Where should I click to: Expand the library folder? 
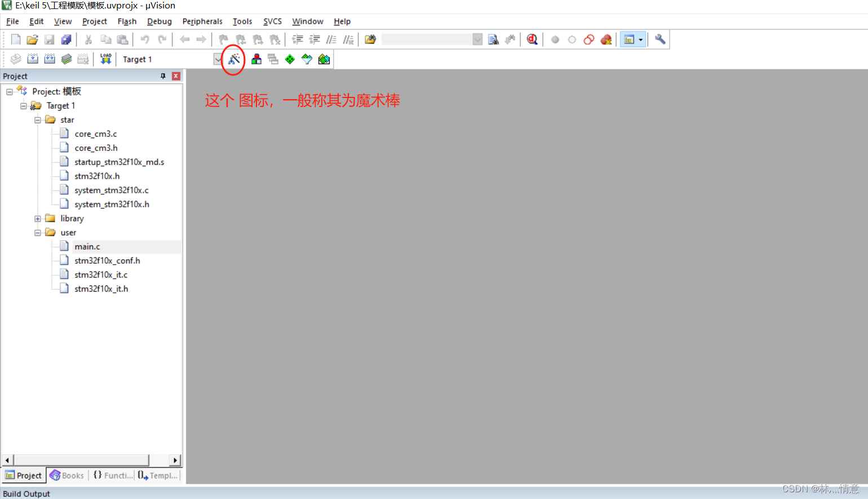[x=38, y=219]
